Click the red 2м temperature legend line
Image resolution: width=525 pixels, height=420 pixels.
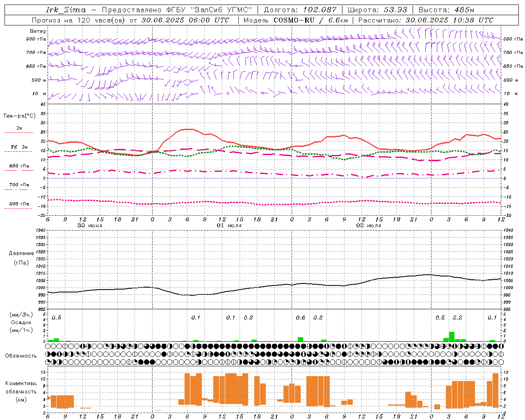point(19,132)
